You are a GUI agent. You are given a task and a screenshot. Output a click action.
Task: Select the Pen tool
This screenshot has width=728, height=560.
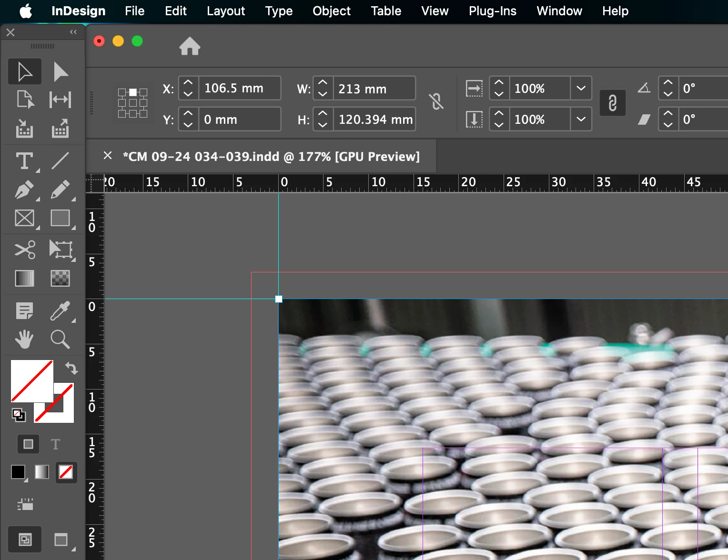(25, 190)
